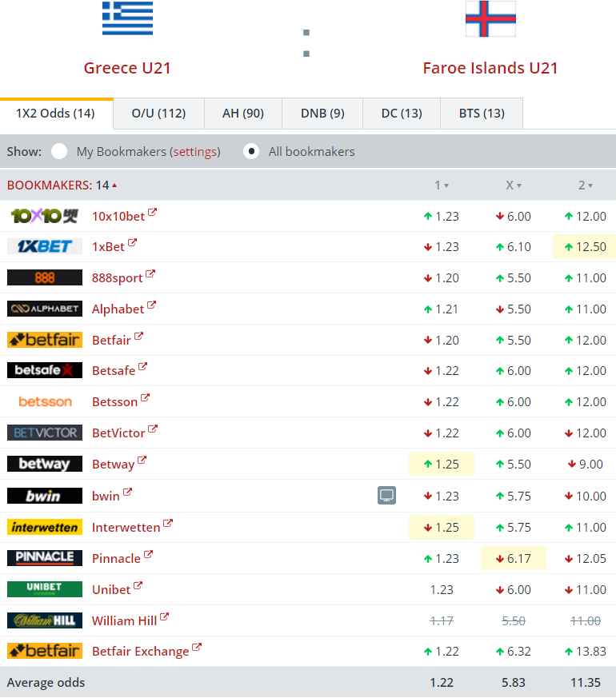The image size is (616, 698).
Task: Select the All bookmakers radio button
Action: (x=251, y=151)
